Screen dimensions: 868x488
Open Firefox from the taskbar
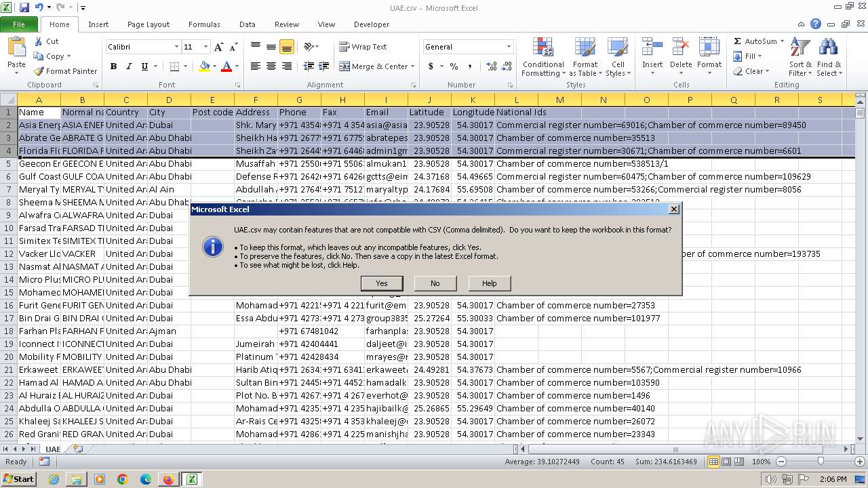click(168, 479)
